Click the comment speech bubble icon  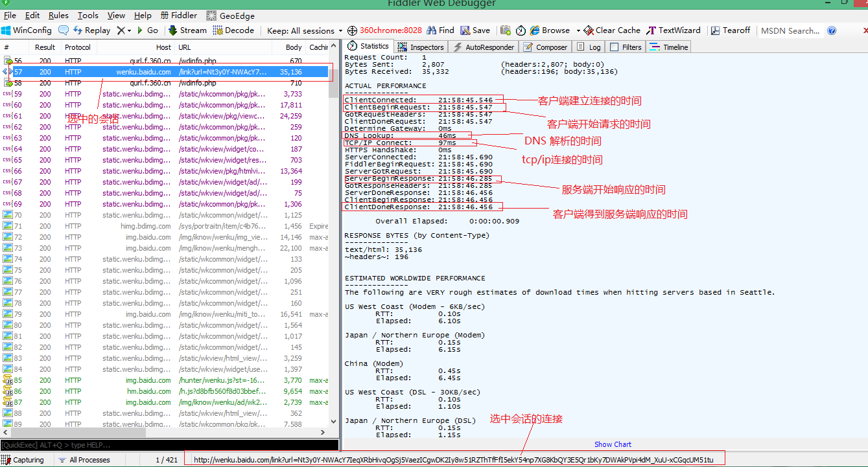[64, 30]
